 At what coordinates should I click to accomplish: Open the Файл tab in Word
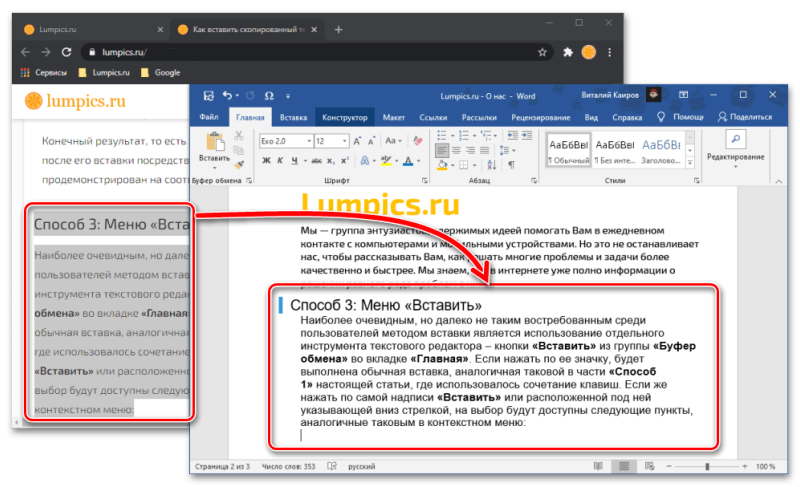pyautogui.click(x=209, y=117)
